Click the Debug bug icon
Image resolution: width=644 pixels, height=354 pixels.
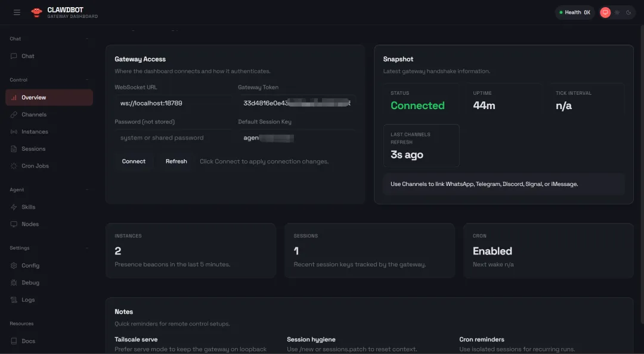coord(14,282)
